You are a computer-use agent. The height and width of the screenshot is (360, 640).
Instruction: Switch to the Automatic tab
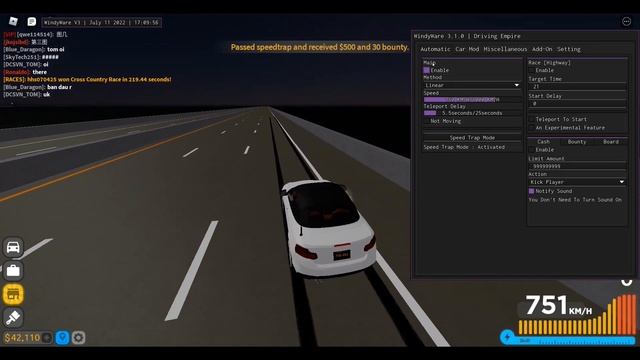[435, 49]
